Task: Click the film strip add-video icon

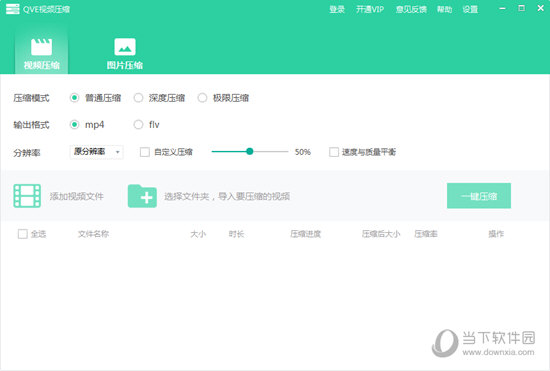Action: [x=27, y=196]
